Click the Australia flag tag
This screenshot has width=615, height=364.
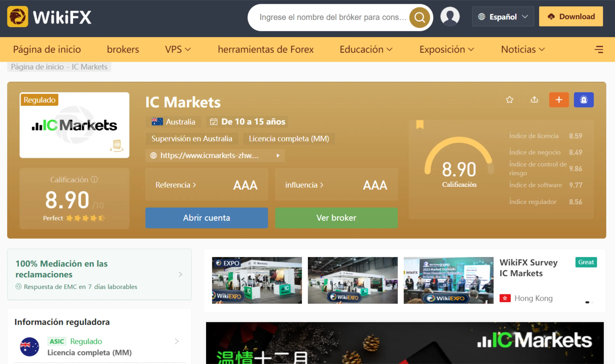(173, 122)
